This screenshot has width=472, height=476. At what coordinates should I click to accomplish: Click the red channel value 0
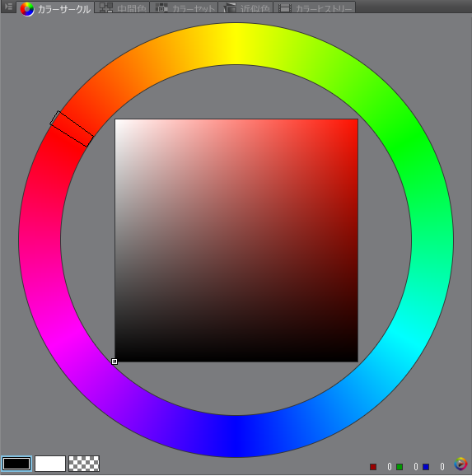[390, 467]
